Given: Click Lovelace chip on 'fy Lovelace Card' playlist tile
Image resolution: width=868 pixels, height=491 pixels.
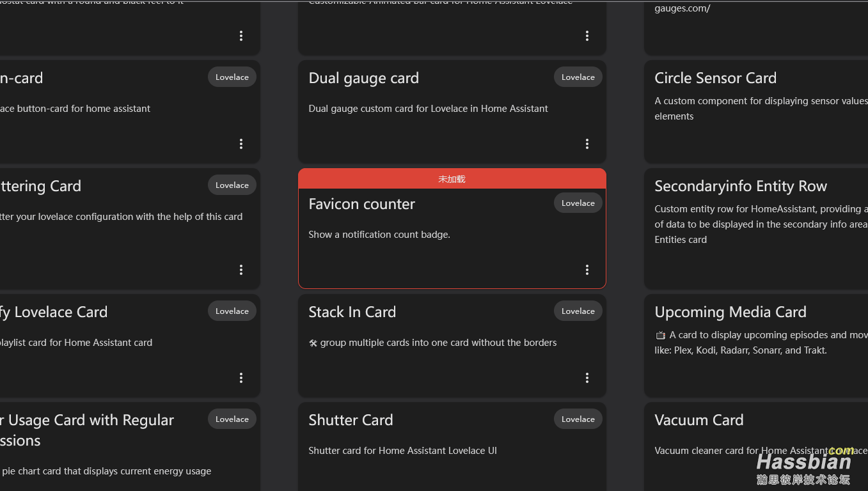Looking at the screenshot, I should click(x=232, y=311).
